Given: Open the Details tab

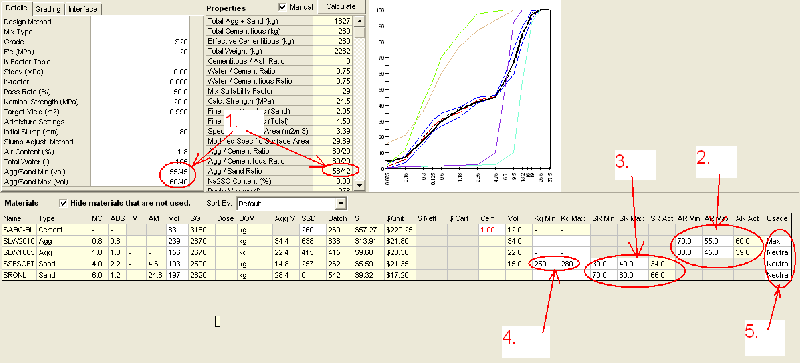Looking at the screenshot, I should (x=16, y=9).
